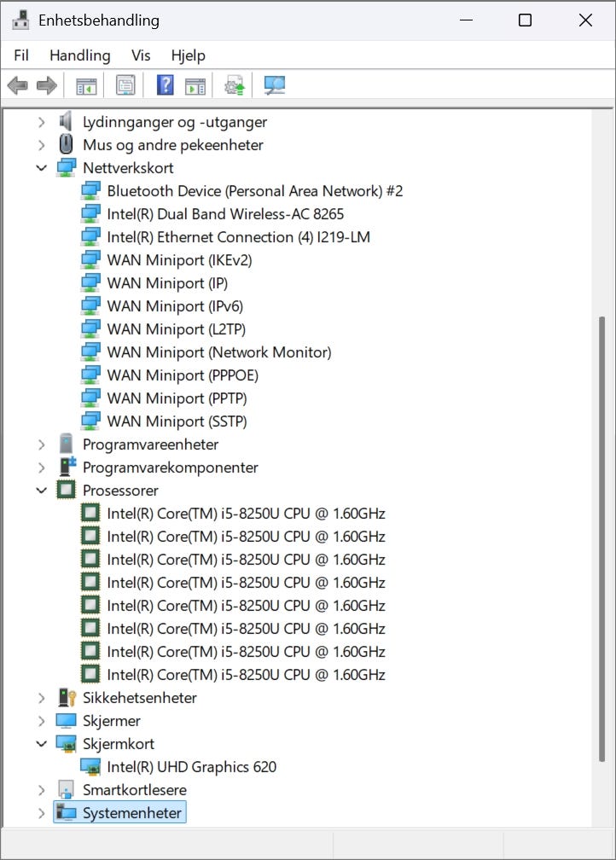This screenshot has height=860, width=616.
Task: Select WAN Miniport (PPPOE)
Action: click(x=183, y=375)
